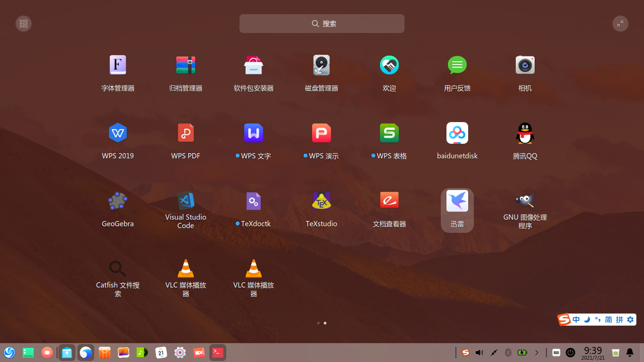This screenshot has width=644, height=362.
Task: Click the power shutdown button in the dock
Action: pyautogui.click(x=570, y=353)
